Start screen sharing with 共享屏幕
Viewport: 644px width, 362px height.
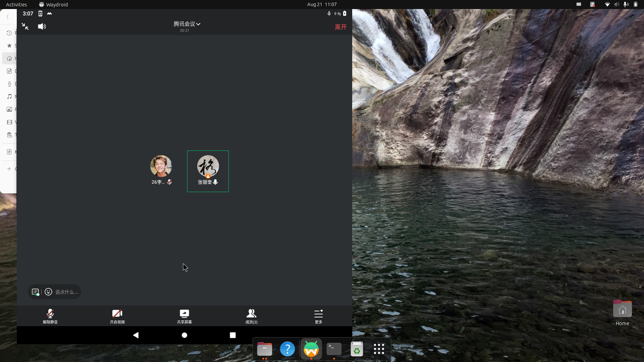click(184, 316)
